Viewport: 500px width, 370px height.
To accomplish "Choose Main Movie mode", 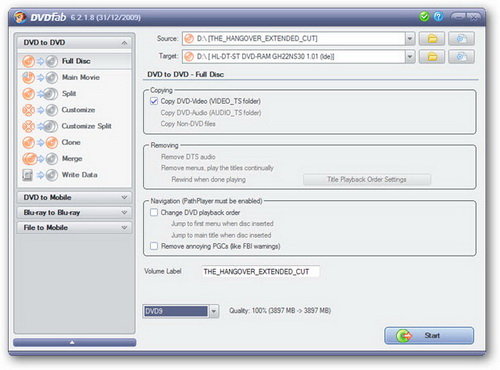I will (x=74, y=77).
